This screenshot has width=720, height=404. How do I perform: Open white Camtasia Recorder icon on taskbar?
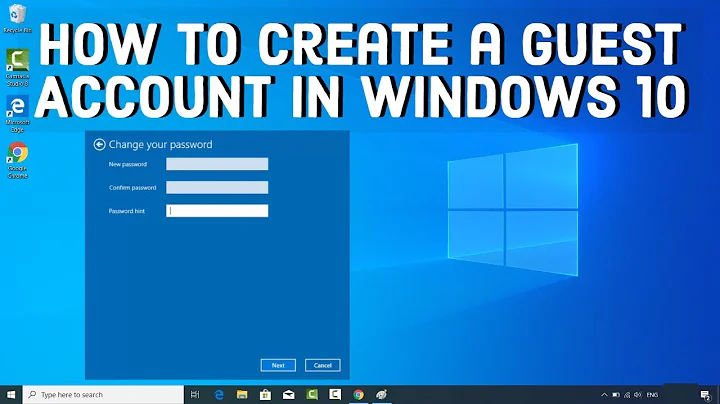click(x=335, y=395)
